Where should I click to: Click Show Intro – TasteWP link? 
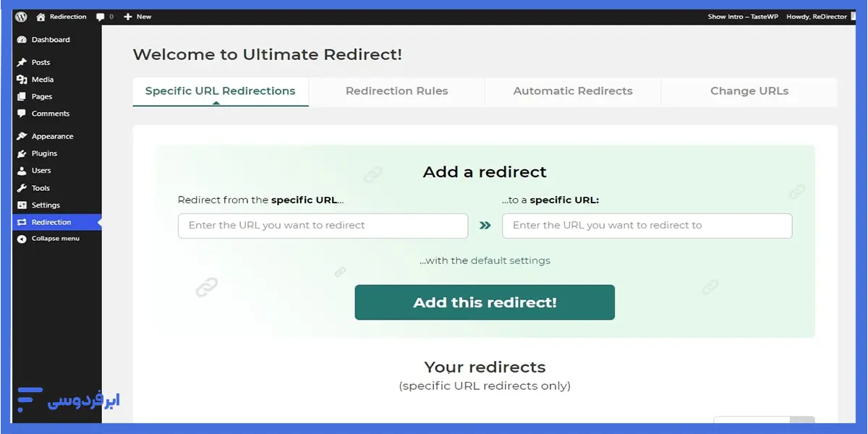(x=743, y=17)
